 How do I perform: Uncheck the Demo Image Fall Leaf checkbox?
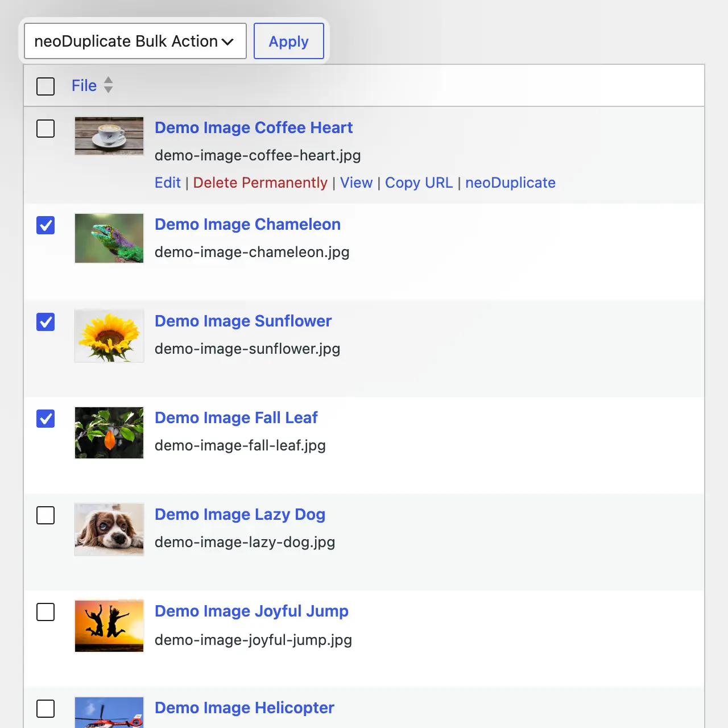point(45,419)
